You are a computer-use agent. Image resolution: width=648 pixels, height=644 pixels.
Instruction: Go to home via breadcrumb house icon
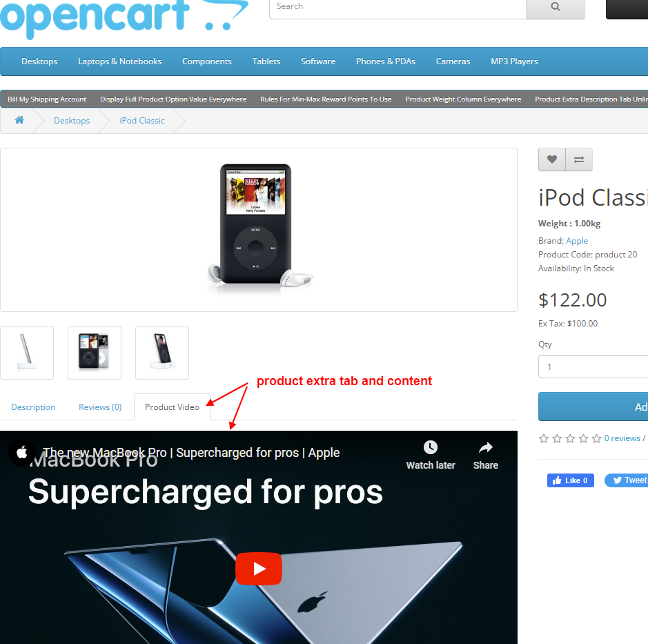19,120
